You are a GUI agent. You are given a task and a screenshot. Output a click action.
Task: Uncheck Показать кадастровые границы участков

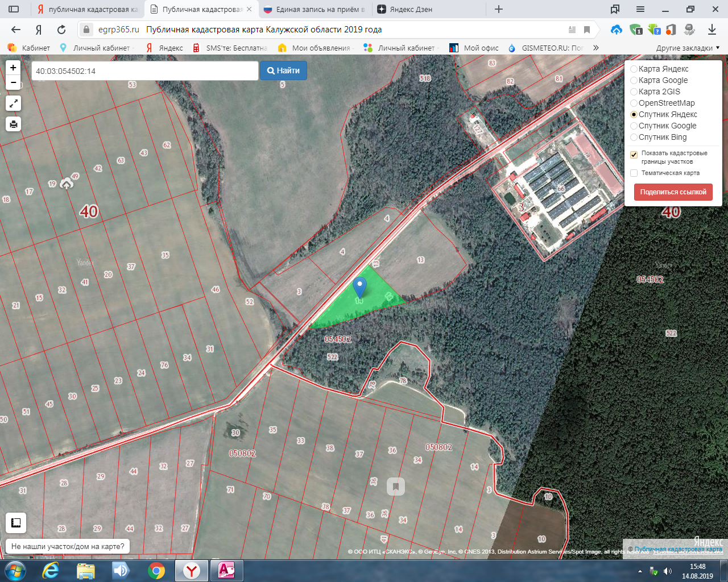click(x=634, y=155)
